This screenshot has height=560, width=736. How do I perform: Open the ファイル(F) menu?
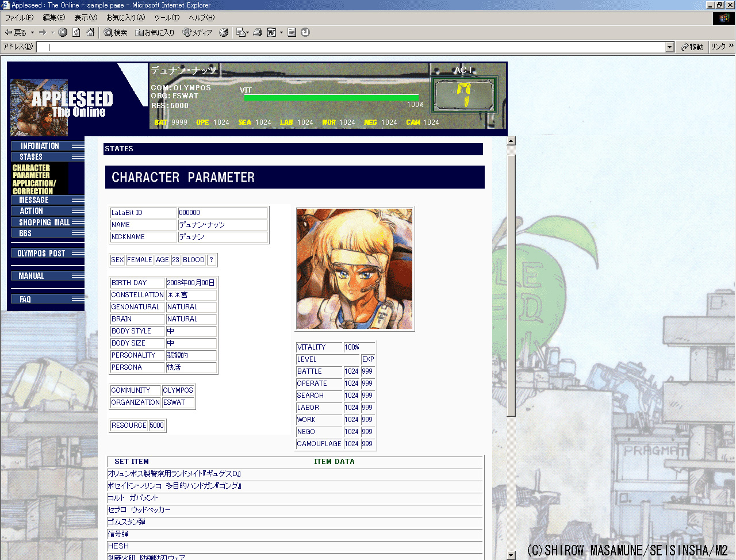click(19, 18)
